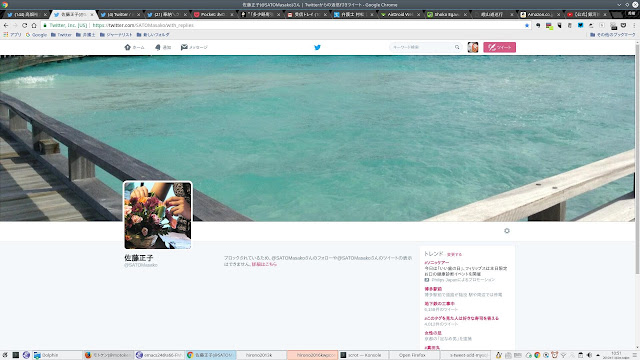Close the active 佐藤正子 Twitter tab
The height and width of the screenshot is (360, 640).
tap(92, 14)
